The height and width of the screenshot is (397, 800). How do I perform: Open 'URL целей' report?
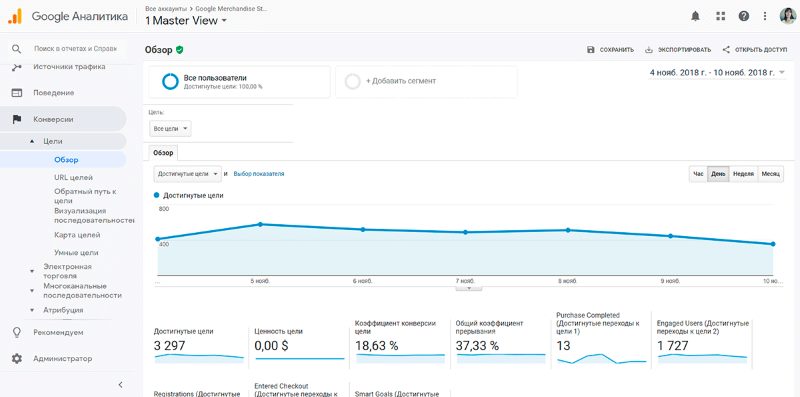[x=73, y=178]
